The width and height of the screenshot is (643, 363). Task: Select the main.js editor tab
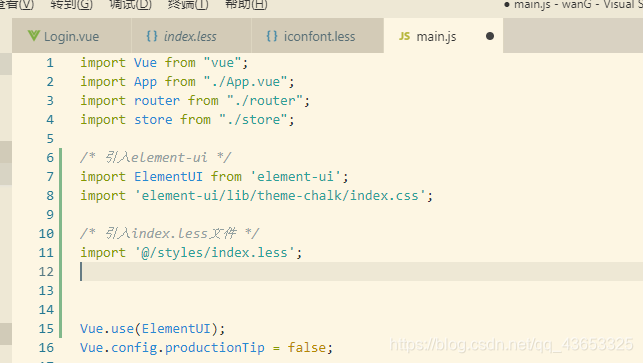[x=443, y=36]
